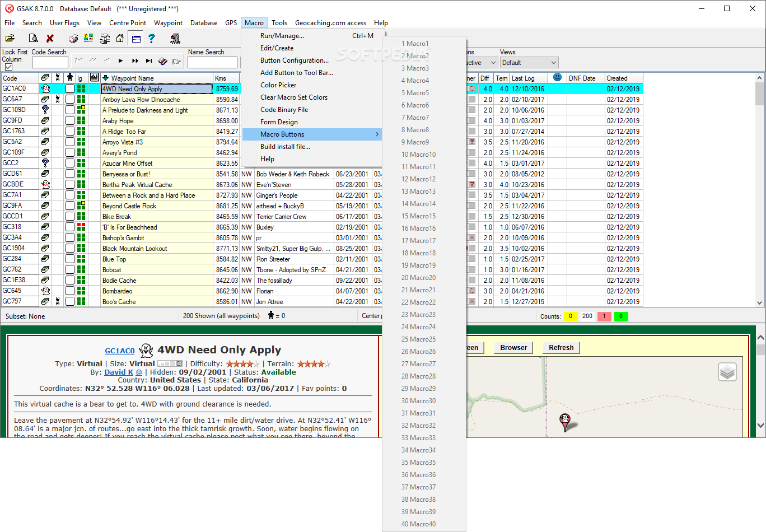The height and width of the screenshot is (532, 766).
Task: Click the lower pane scrollbar down arrow
Action: click(x=760, y=426)
